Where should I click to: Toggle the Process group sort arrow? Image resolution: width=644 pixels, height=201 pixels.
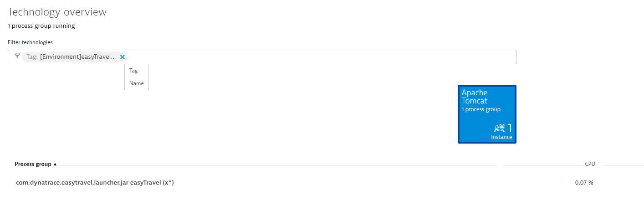[x=55, y=164]
